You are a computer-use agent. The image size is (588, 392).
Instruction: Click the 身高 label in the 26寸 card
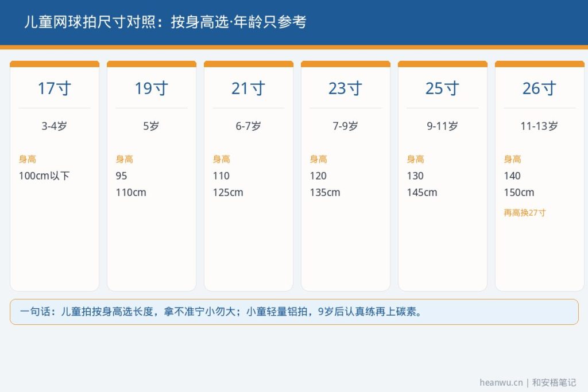click(513, 160)
